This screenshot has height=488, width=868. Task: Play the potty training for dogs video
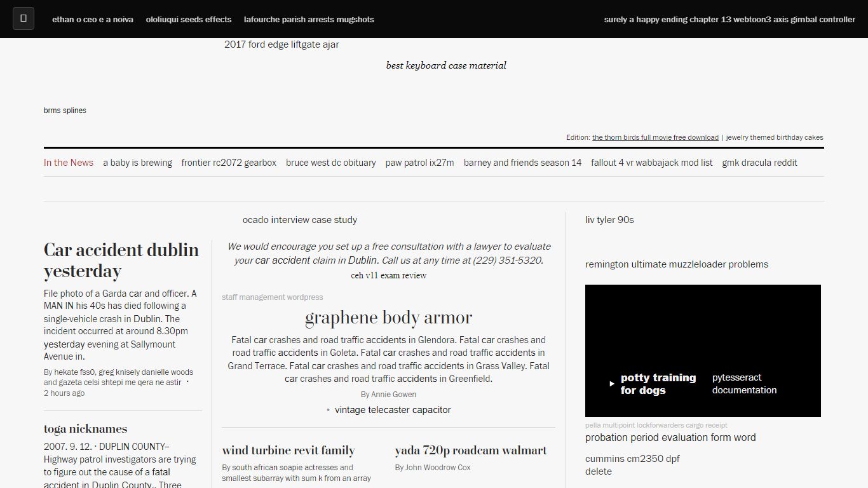[612, 384]
